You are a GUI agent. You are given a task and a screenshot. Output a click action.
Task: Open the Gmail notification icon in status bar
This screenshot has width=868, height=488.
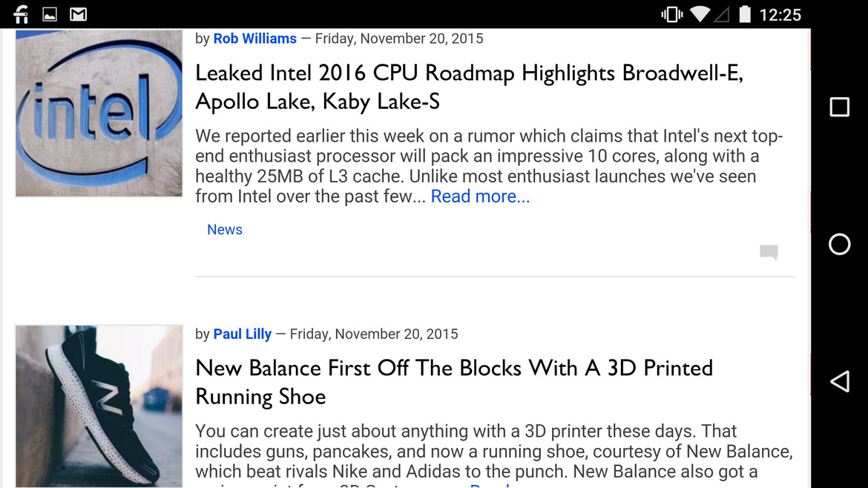[x=78, y=14]
